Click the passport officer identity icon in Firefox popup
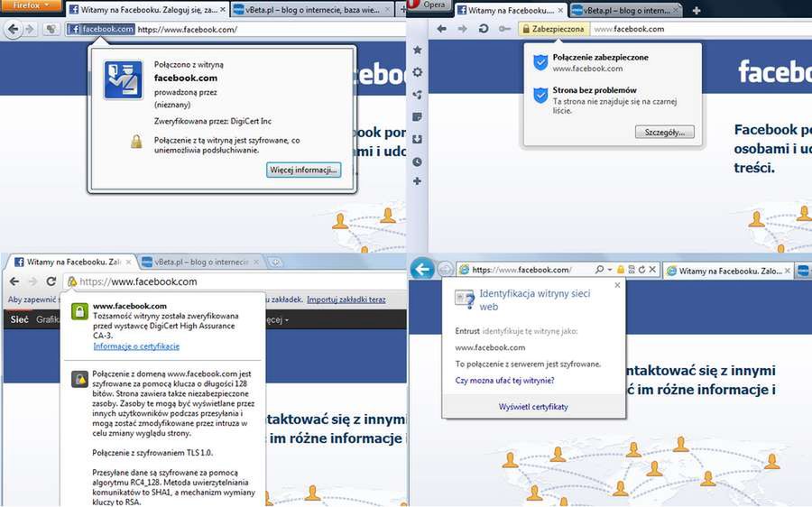 [124, 79]
